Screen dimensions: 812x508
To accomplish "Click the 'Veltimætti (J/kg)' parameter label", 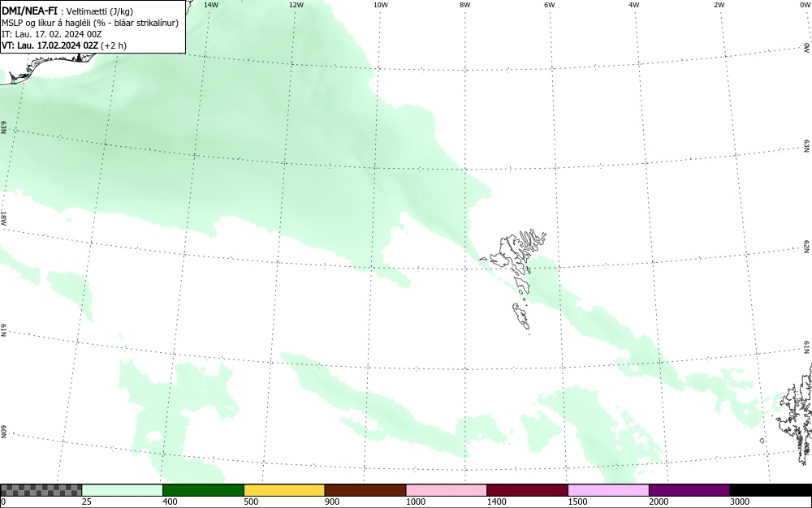I will click(99, 11).
